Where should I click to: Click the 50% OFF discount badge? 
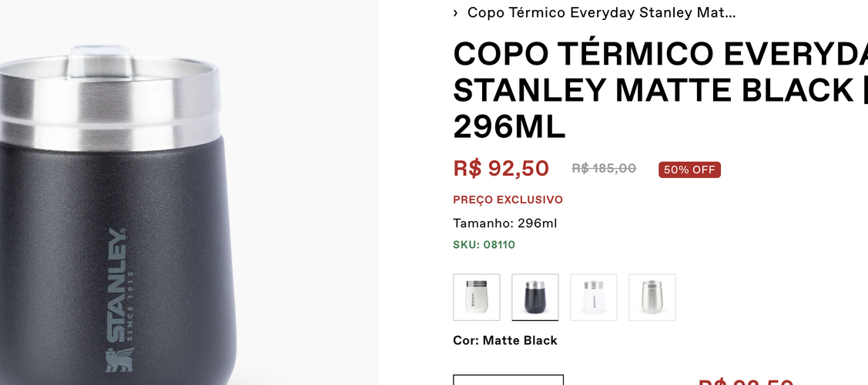(689, 170)
